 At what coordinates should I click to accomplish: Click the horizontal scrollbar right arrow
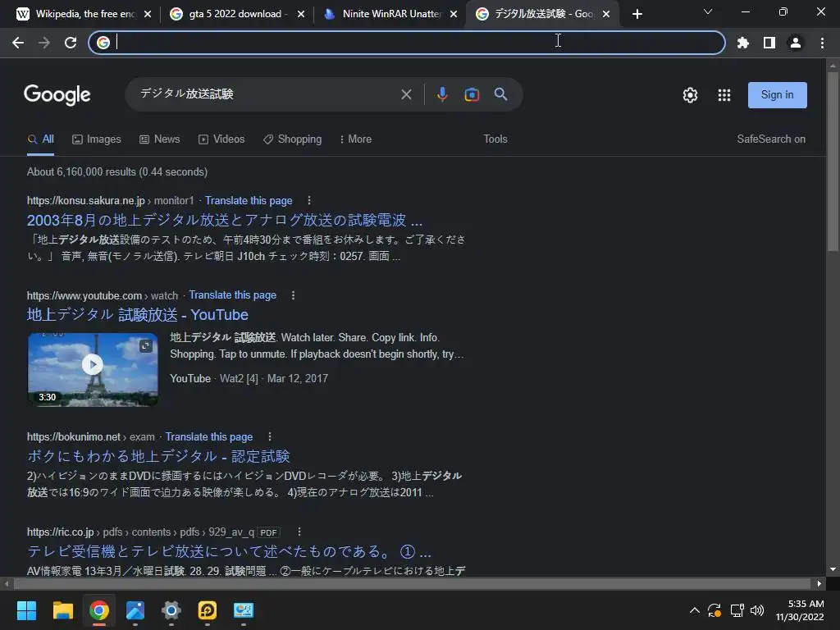click(x=819, y=583)
